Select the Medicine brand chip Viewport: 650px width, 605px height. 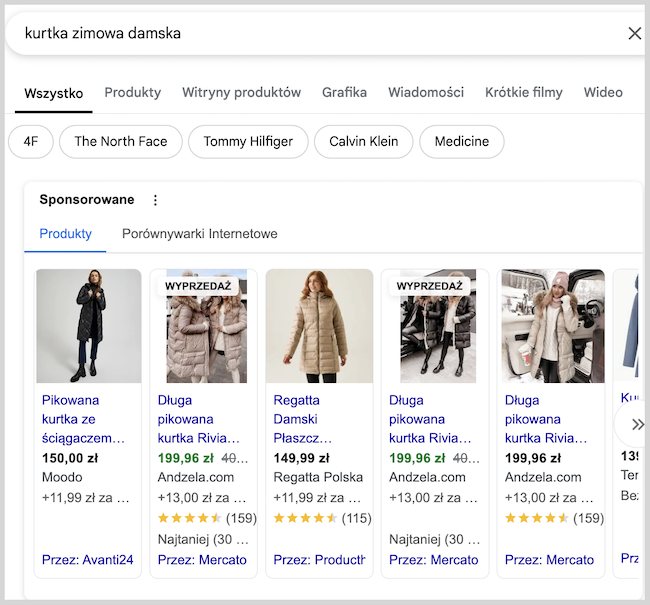click(x=462, y=142)
